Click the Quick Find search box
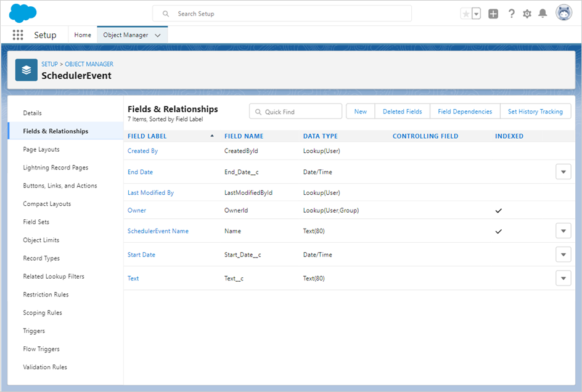The width and height of the screenshot is (582, 392). click(296, 112)
